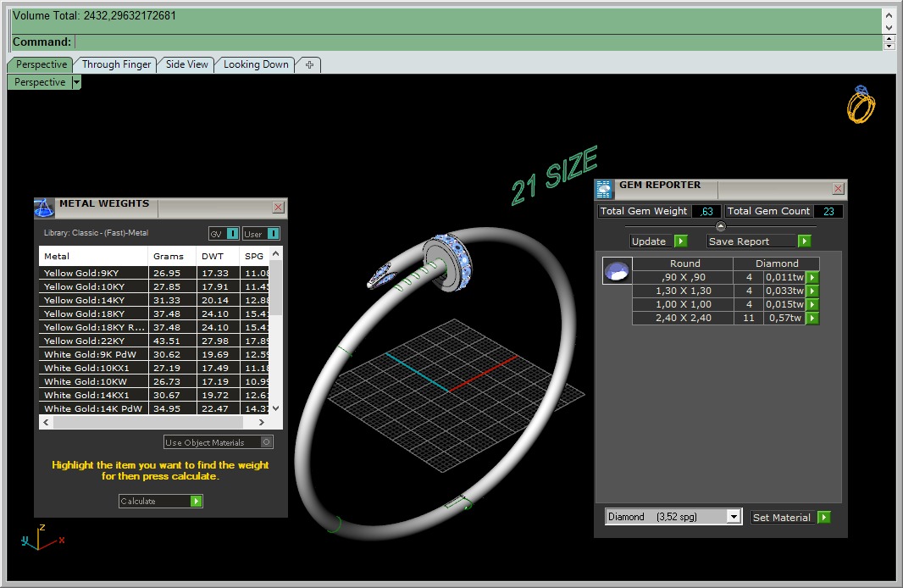Click green arrow on 1,30 X 1,30 row
The width and height of the screenshot is (903, 588).
812,291
